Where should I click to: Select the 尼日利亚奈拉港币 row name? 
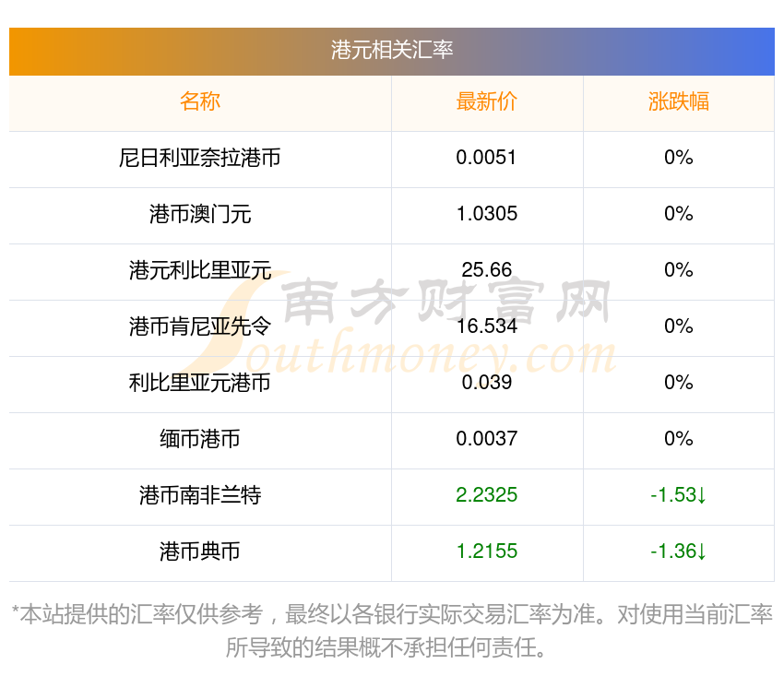point(200,158)
